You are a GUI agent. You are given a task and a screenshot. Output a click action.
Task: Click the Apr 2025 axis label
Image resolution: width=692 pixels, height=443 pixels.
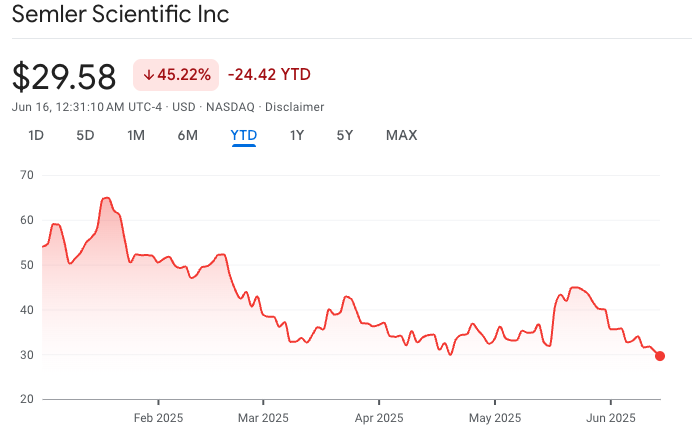pos(378,418)
